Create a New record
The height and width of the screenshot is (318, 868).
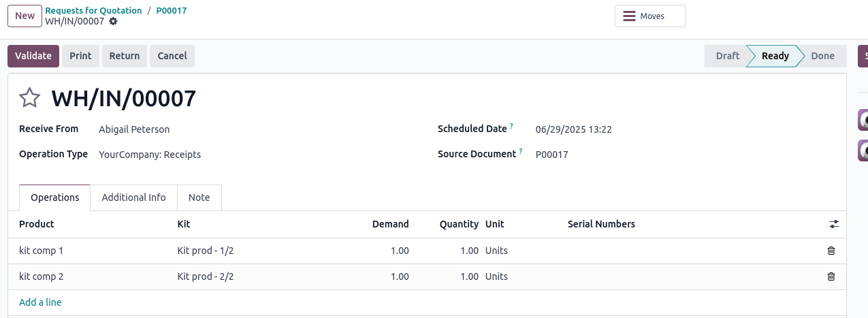25,16
